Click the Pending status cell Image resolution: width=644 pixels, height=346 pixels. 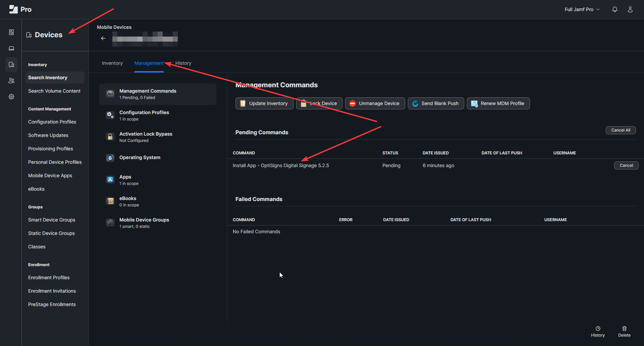tap(391, 165)
